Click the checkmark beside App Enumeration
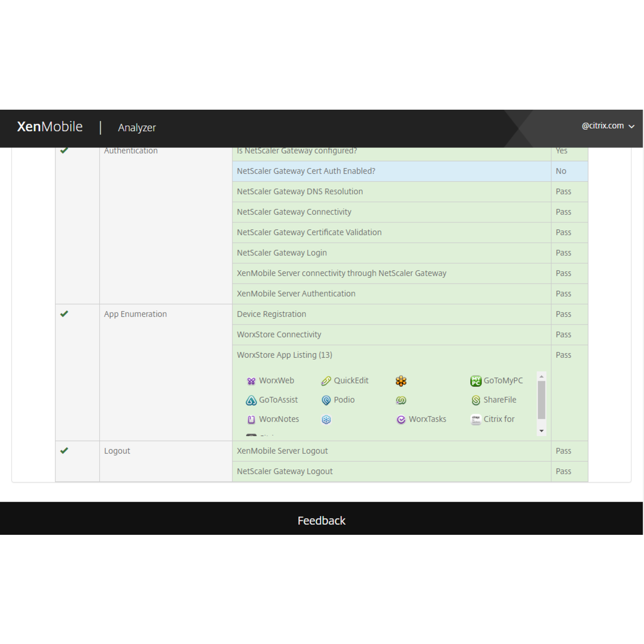 [64, 313]
